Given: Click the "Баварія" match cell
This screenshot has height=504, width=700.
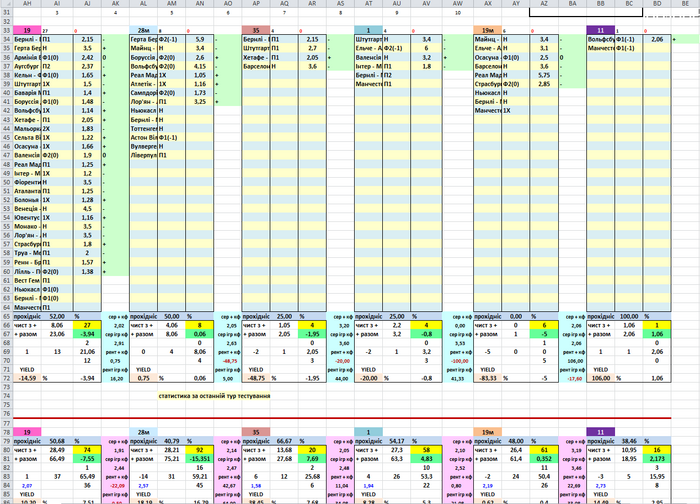Looking at the screenshot, I should pyautogui.click(x=27, y=93).
